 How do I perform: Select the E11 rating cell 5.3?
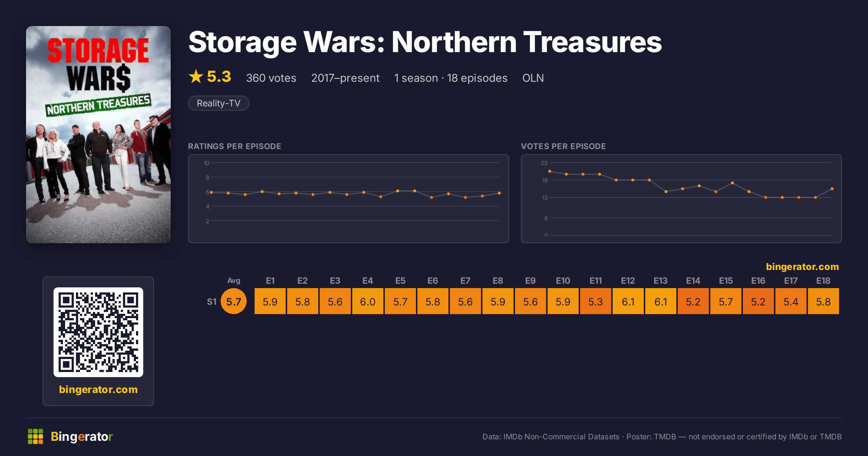[596, 301]
